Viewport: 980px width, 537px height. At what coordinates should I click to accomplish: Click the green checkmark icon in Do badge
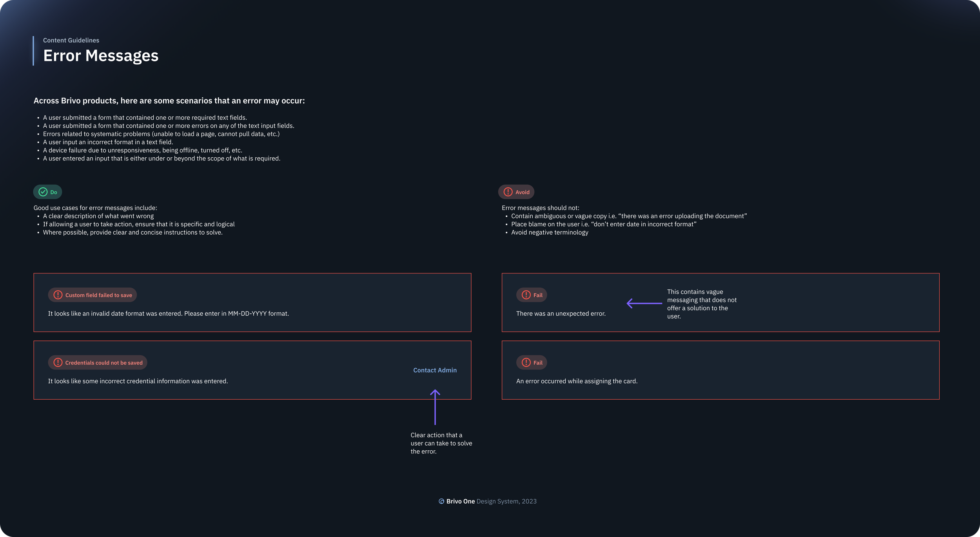pos(43,192)
